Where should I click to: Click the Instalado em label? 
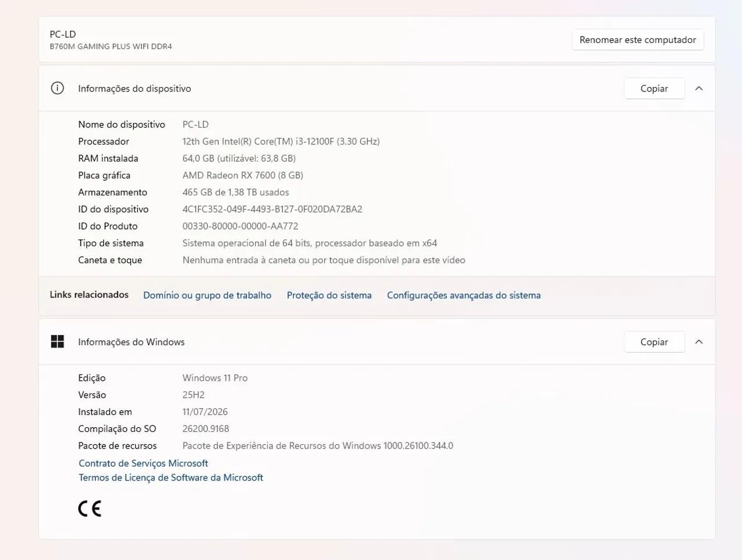105,412
